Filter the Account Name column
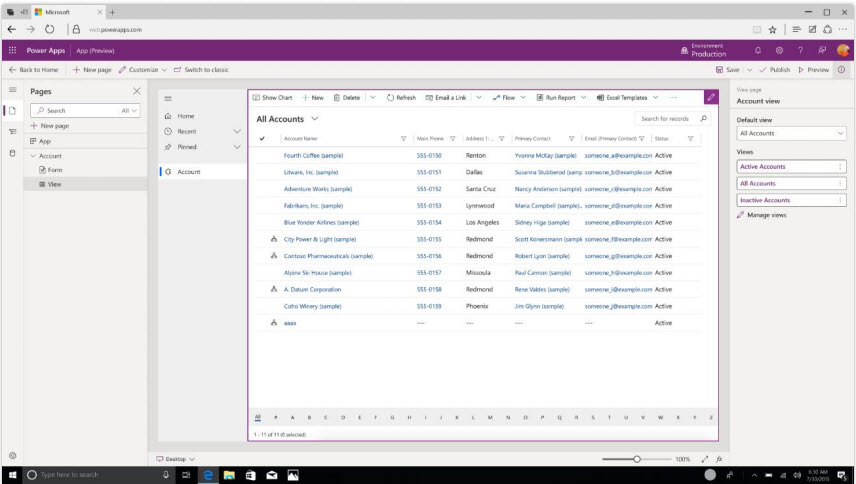Image resolution: width=856 pixels, height=484 pixels. click(403, 139)
